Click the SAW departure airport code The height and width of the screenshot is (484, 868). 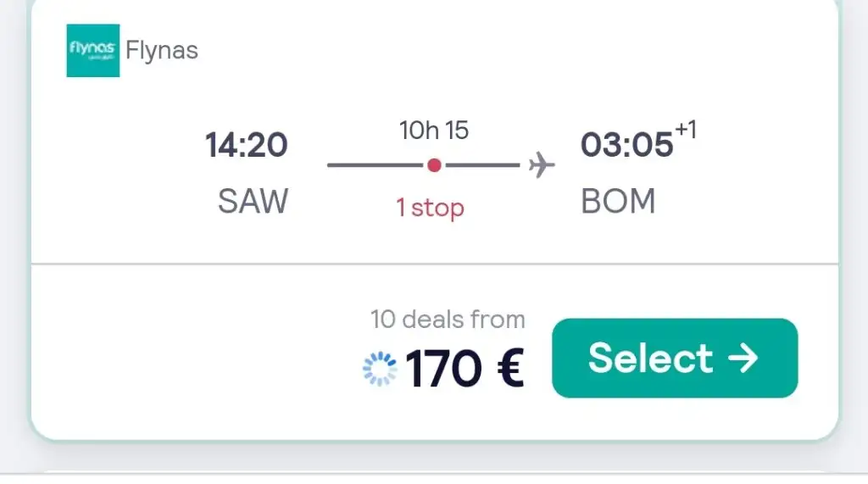(x=253, y=202)
